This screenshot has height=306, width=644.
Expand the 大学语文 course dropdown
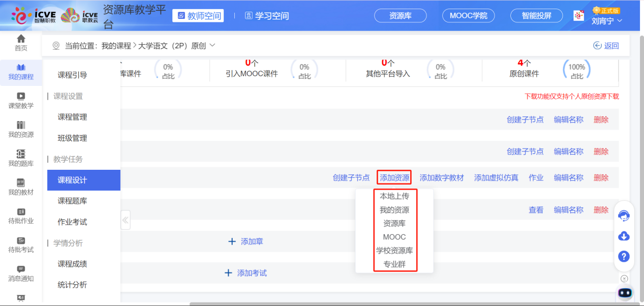point(212,45)
